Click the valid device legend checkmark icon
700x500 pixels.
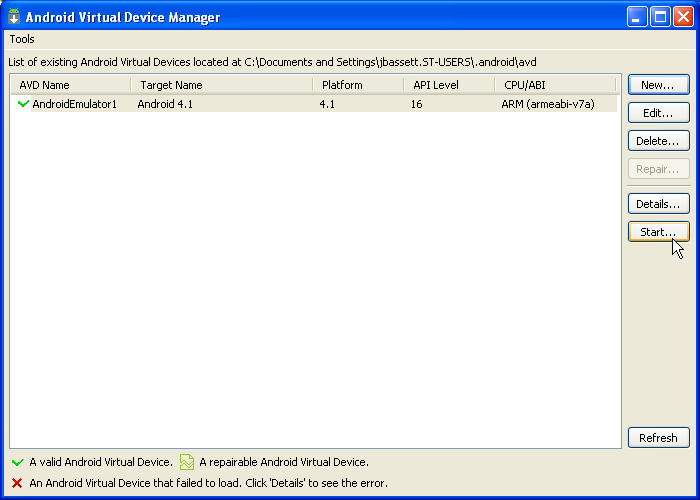18,462
